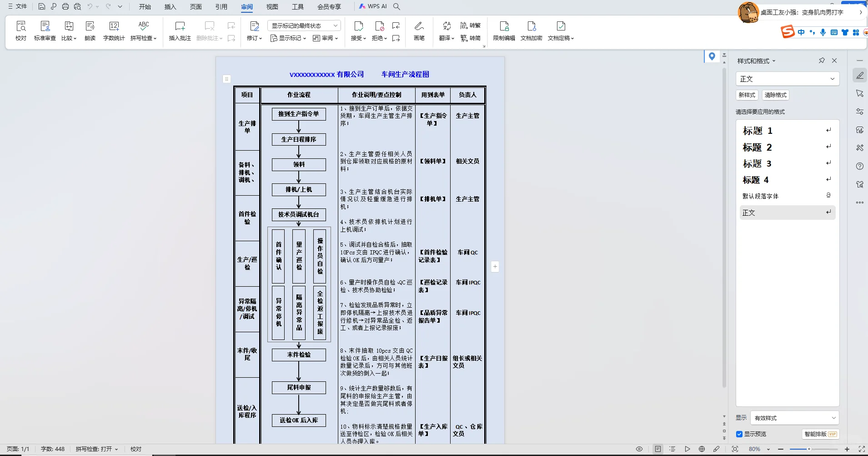The height and width of the screenshot is (456, 868).
Task: Switch to outline view in status bar
Action: point(672,449)
